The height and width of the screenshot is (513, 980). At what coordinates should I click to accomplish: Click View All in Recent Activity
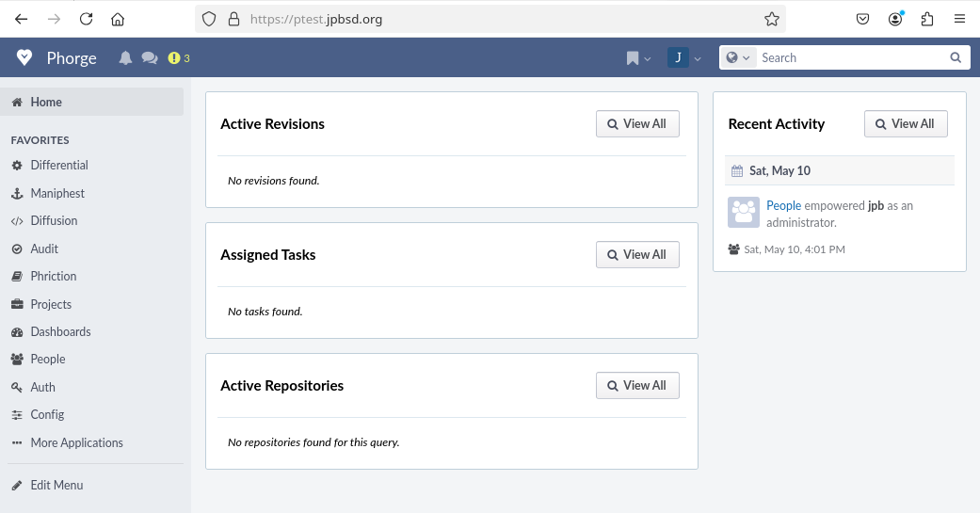point(905,124)
